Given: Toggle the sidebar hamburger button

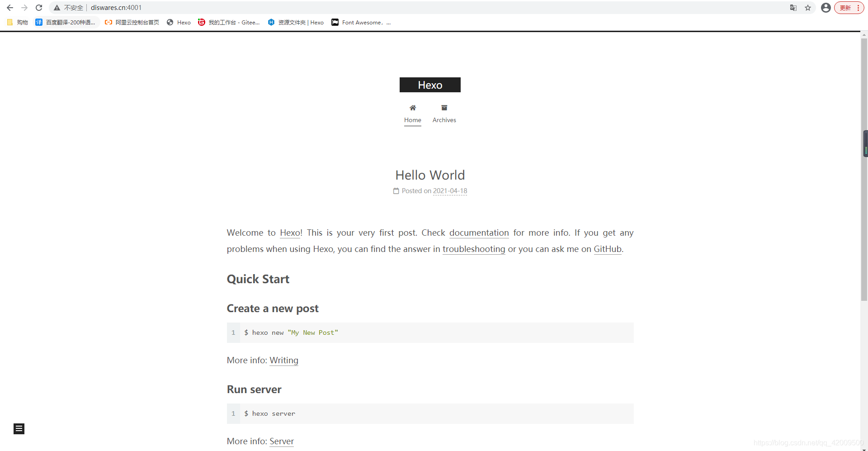Looking at the screenshot, I should tap(19, 428).
